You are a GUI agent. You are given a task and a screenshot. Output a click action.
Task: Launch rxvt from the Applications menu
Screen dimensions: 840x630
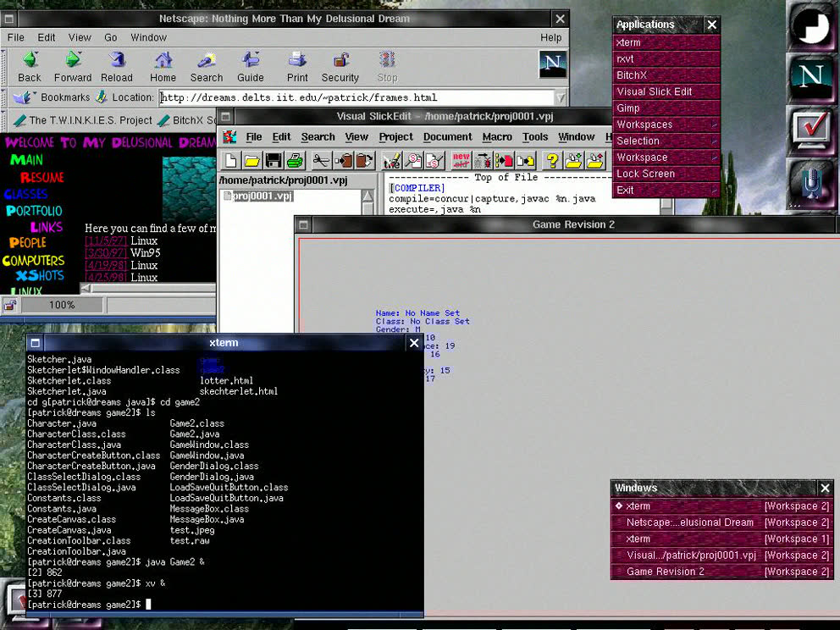(x=666, y=59)
